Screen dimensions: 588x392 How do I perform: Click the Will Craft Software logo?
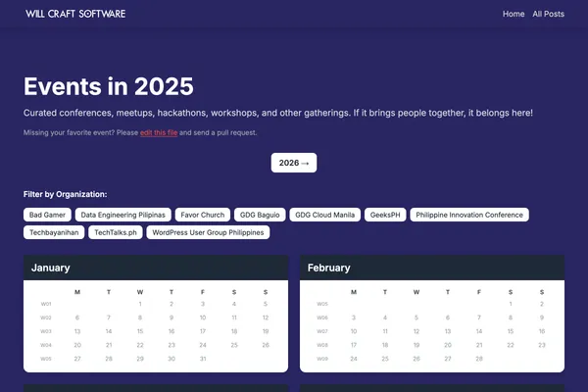[75, 14]
